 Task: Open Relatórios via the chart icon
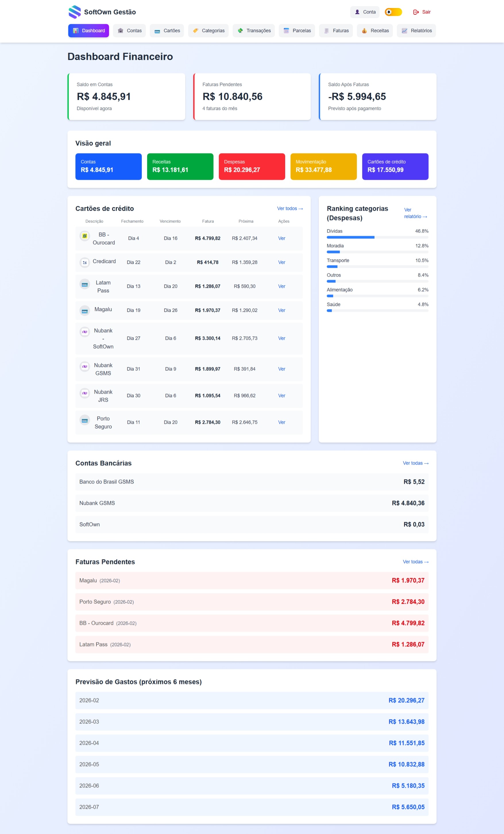(x=404, y=30)
